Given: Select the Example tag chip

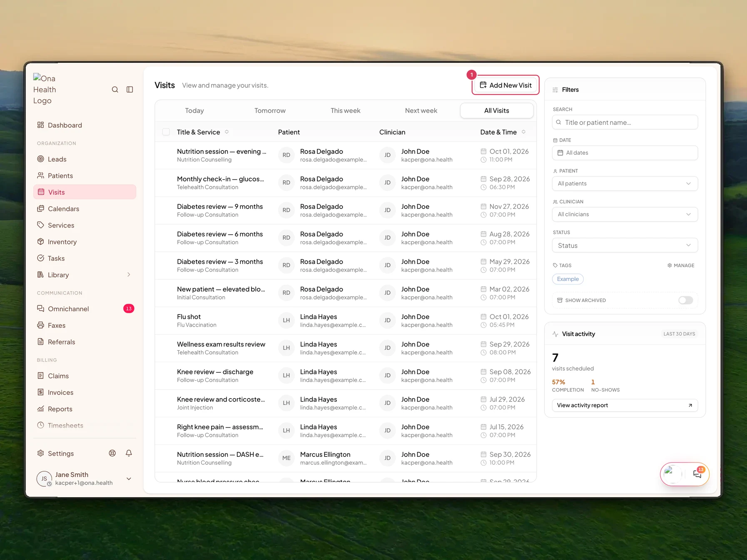Looking at the screenshot, I should tap(568, 279).
